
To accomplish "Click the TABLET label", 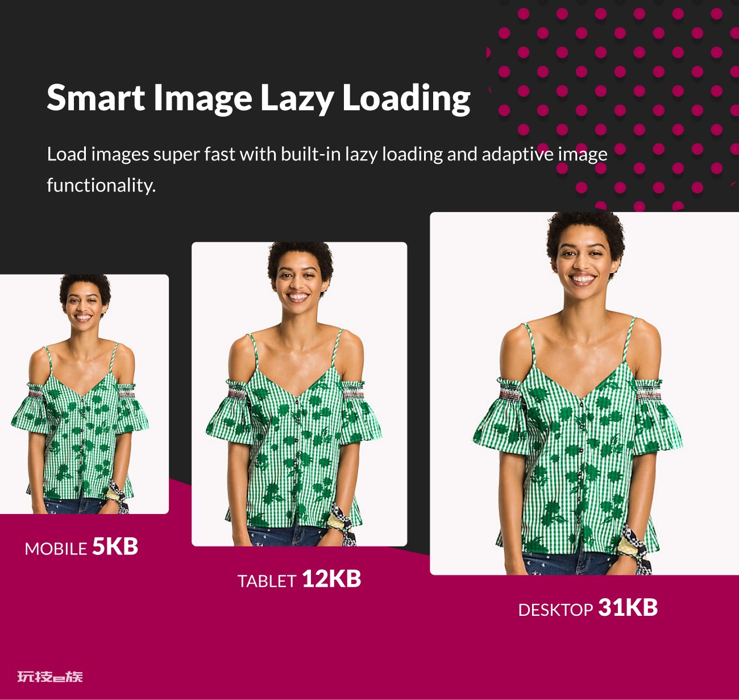I will tap(267, 581).
